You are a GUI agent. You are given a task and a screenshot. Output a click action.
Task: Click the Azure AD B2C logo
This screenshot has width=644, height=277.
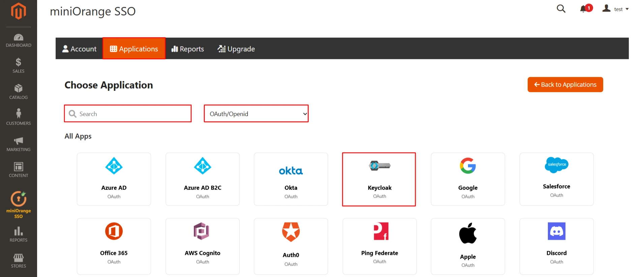(x=203, y=166)
